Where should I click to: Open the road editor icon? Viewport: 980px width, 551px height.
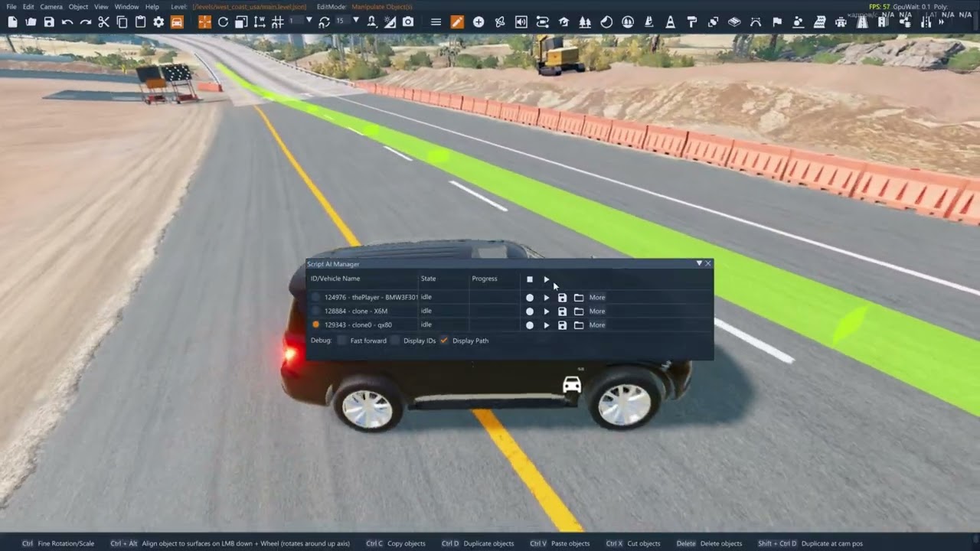click(x=861, y=22)
